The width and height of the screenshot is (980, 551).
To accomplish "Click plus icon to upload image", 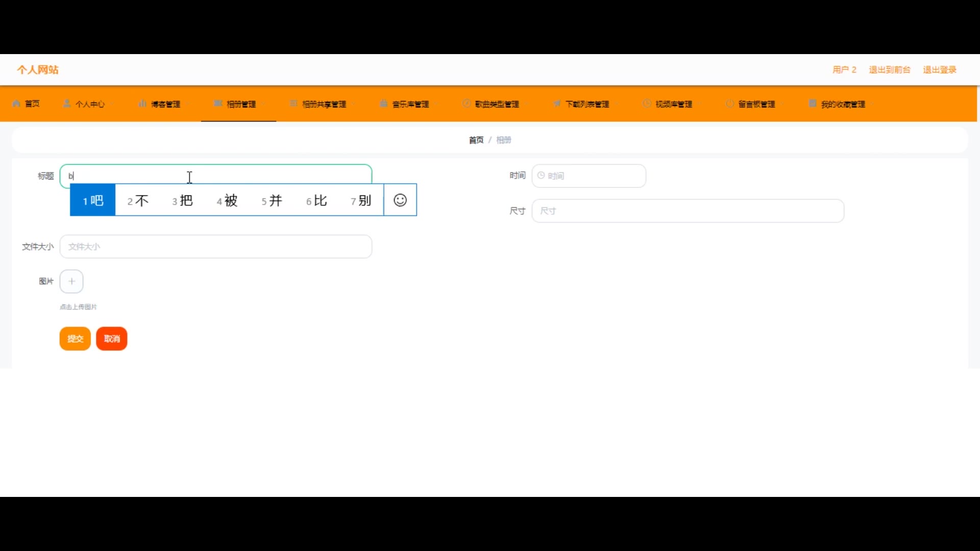I will pos(71,281).
